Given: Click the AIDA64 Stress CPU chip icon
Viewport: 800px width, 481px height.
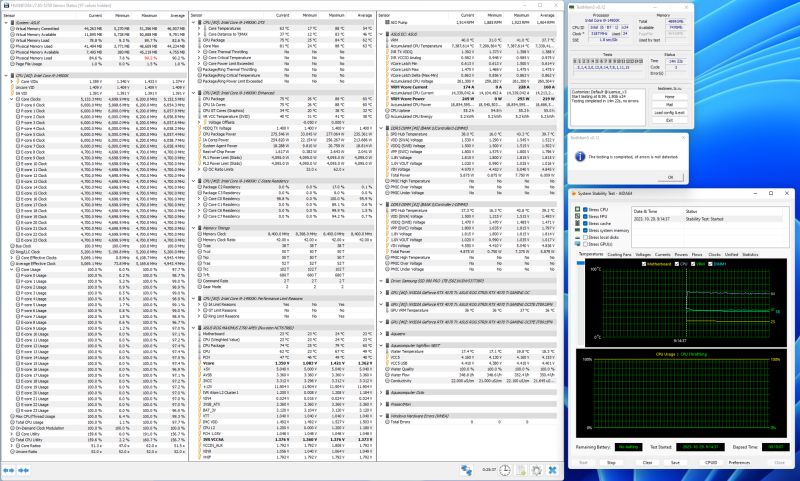Looking at the screenshot, I should 578,210.
